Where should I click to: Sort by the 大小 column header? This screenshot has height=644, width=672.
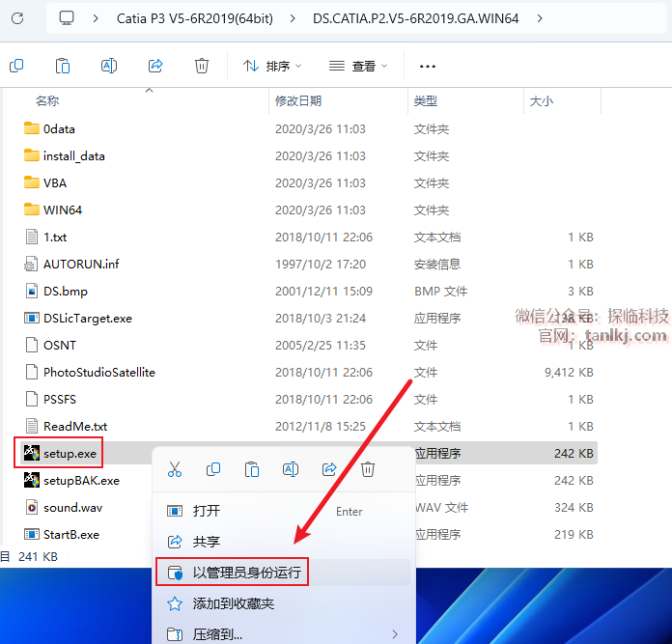coord(542,101)
